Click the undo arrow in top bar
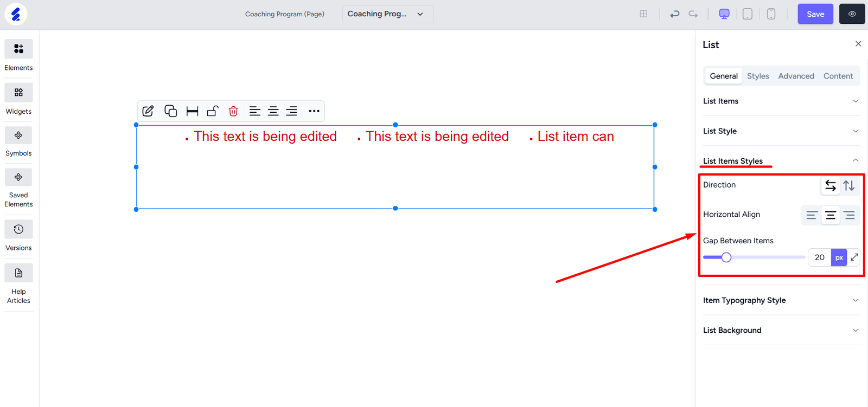Screen dimensions: 868x407 [x=674, y=14]
